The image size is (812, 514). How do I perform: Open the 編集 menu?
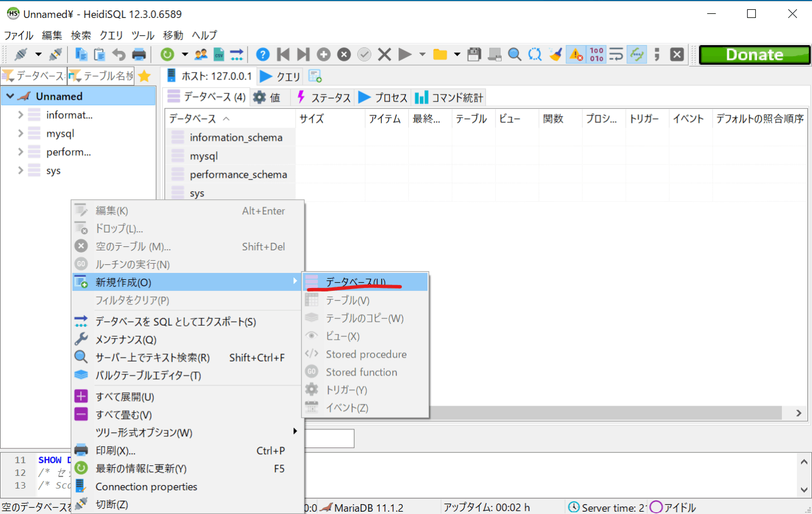pos(52,35)
